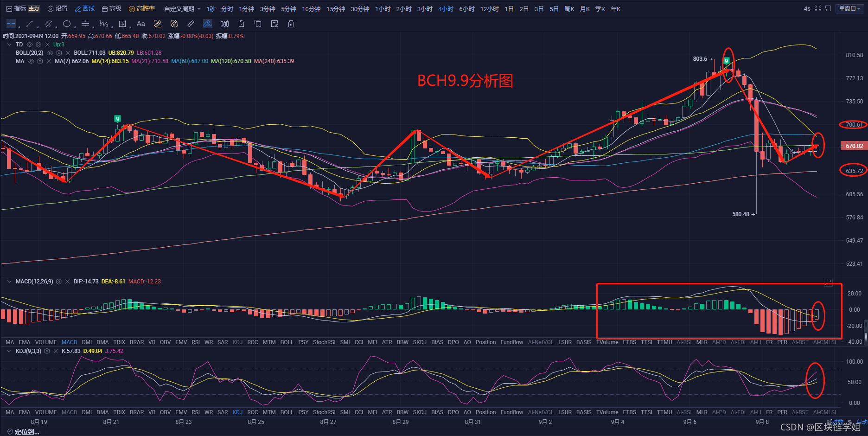Expand the wave tool submenu arrow
This screenshot has height=436, width=868.
(111, 26)
